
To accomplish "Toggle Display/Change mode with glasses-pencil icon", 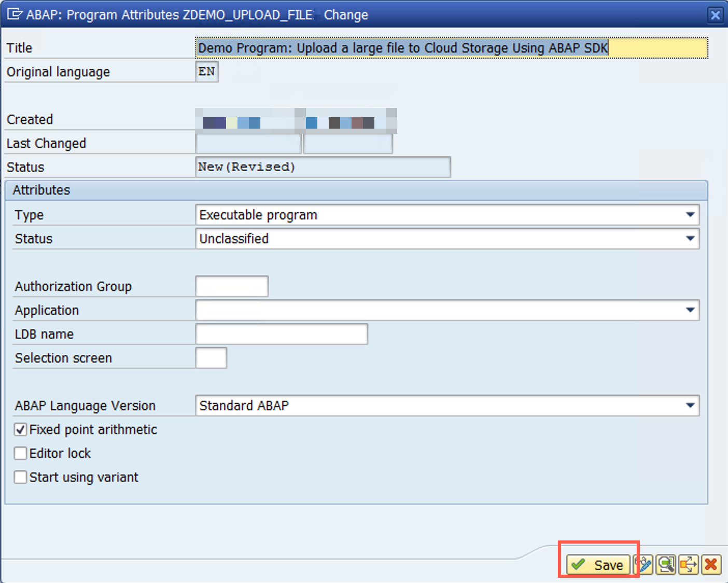I will click(643, 565).
